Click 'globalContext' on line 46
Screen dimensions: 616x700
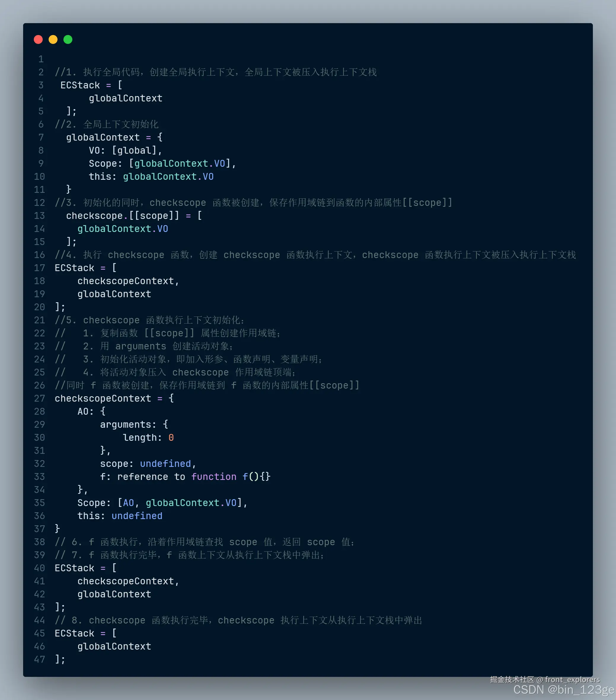point(114,646)
